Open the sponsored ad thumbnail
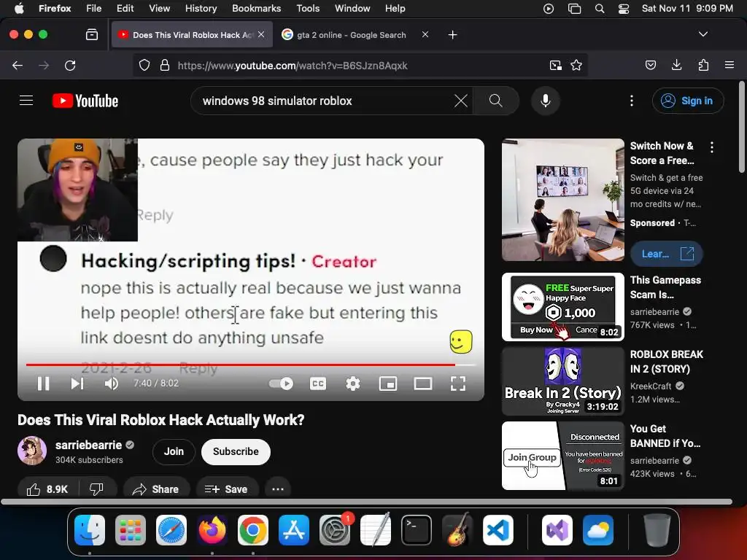Viewport: 747px width, 560px height. pos(562,200)
